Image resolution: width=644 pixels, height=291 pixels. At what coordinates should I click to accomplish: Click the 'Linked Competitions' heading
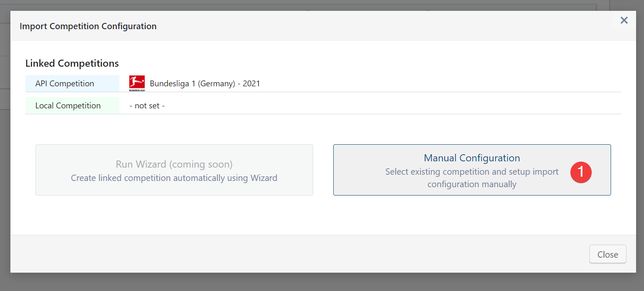point(72,63)
